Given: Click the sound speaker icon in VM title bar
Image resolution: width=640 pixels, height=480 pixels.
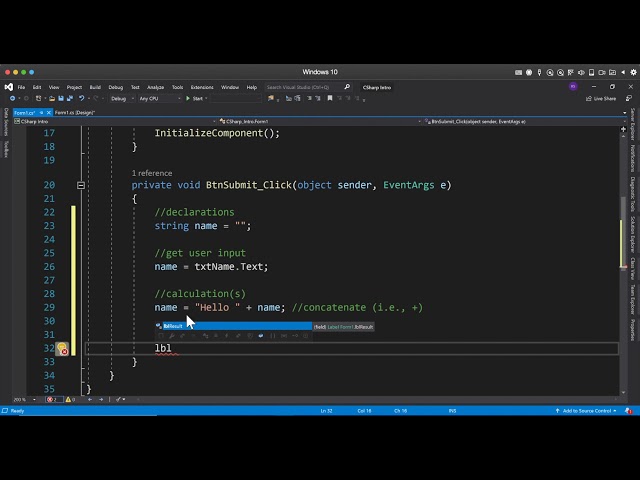Looking at the screenshot, I should 581,72.
